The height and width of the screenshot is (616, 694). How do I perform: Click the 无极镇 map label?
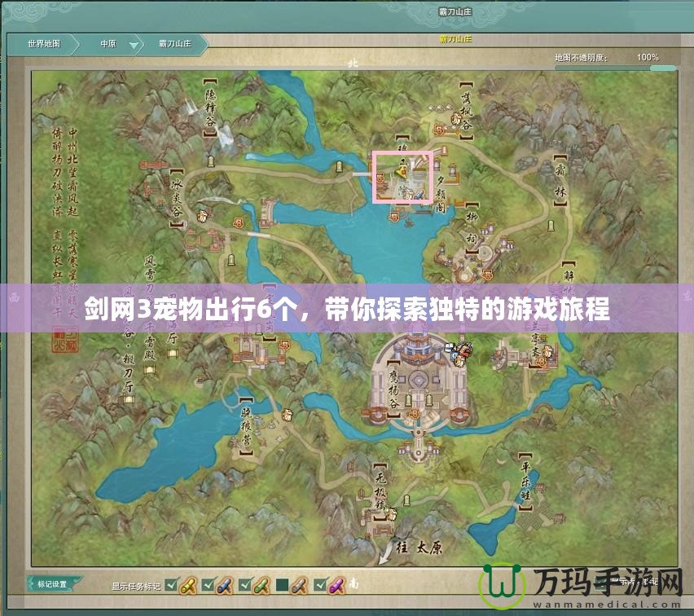(380, 491)
